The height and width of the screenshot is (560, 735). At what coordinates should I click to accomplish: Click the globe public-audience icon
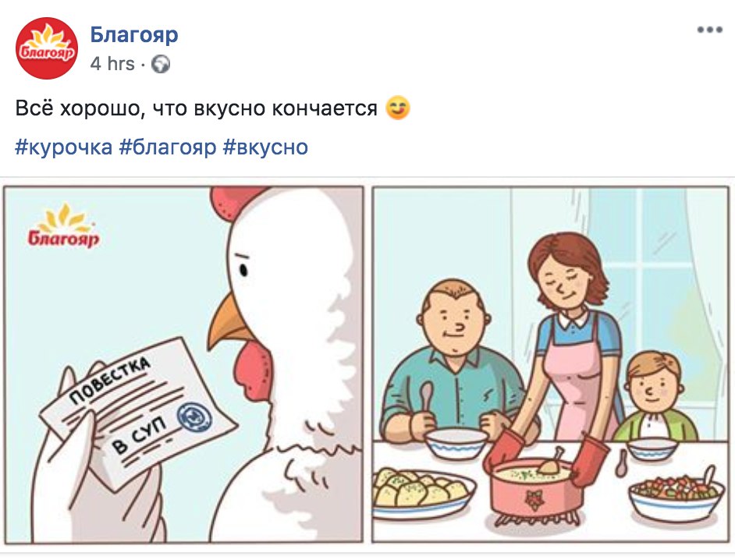(x=161, y=64)
